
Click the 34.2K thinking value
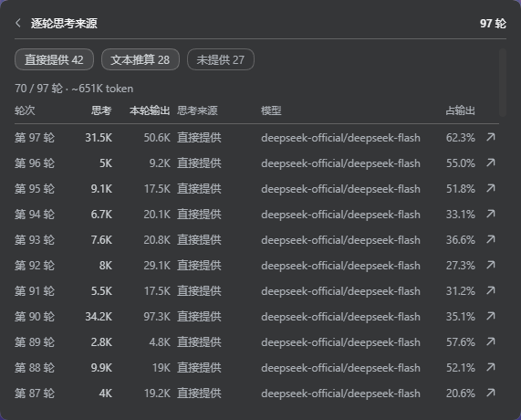point(99,316)
